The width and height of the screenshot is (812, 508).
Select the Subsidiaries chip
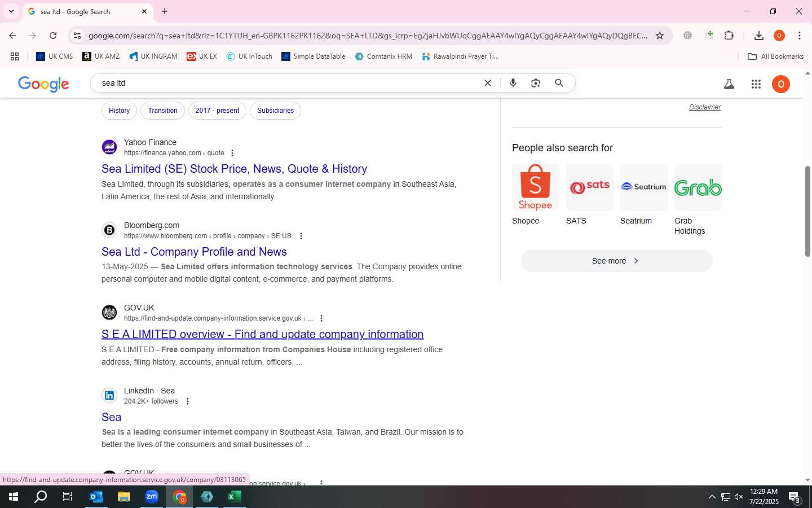pyautogui.click(x=275, y=111)
